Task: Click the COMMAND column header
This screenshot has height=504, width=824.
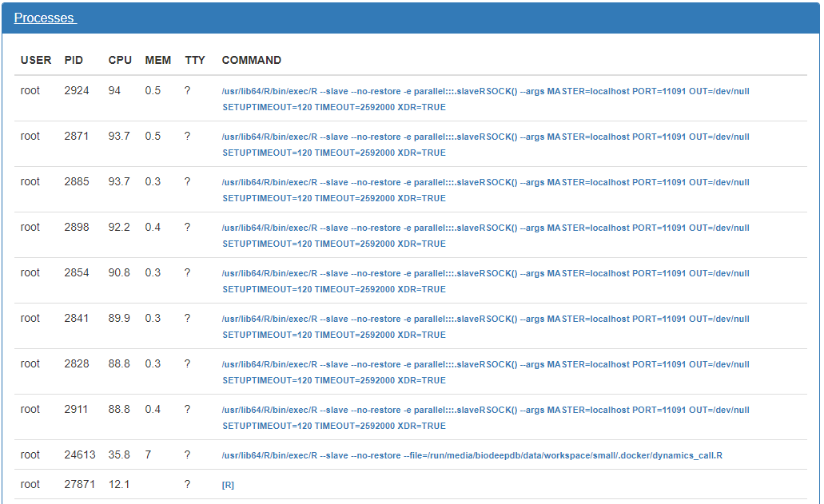Action: click(x=251, y=60)
